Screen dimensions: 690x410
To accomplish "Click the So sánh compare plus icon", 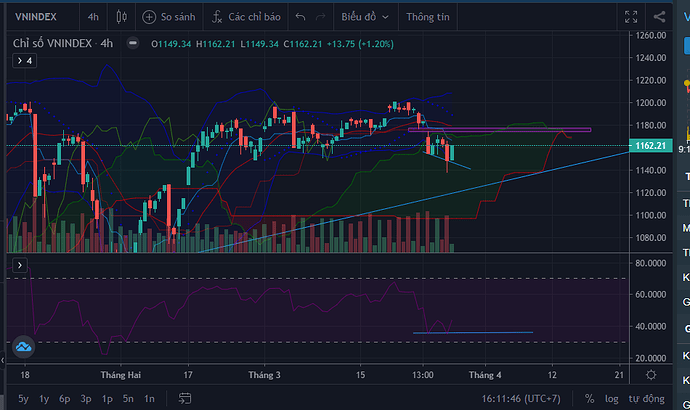I will tap(149, 17).
